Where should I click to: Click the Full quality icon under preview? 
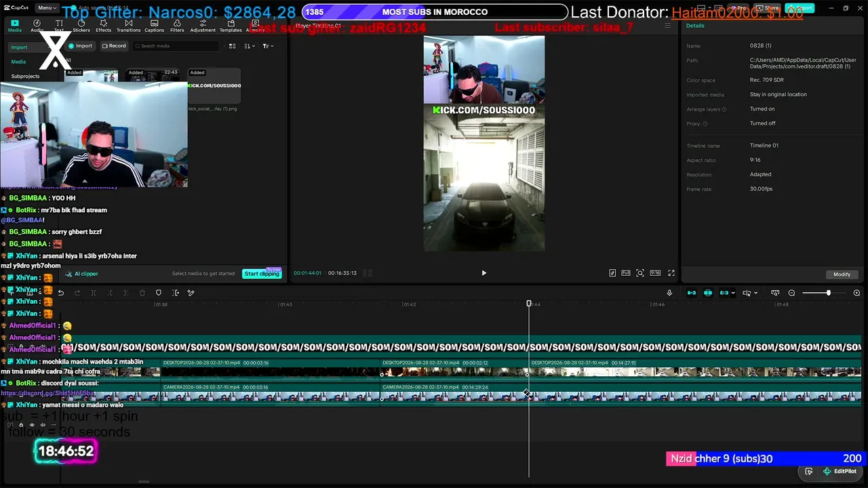pos(626,273)
